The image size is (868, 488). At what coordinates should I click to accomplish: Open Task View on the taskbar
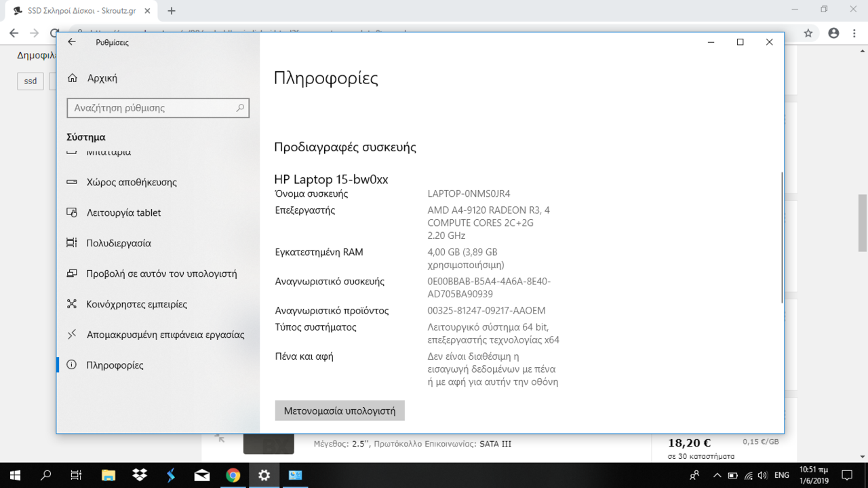tap(77, 475)
